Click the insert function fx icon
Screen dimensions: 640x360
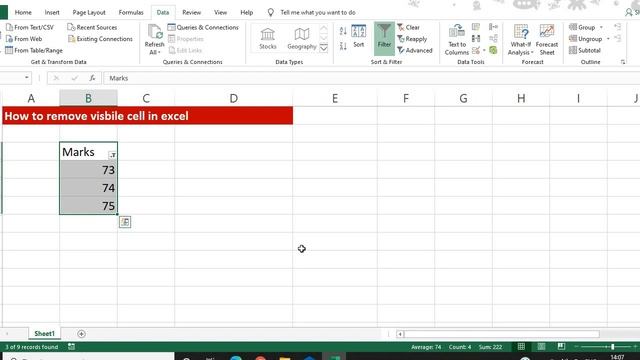92,78
